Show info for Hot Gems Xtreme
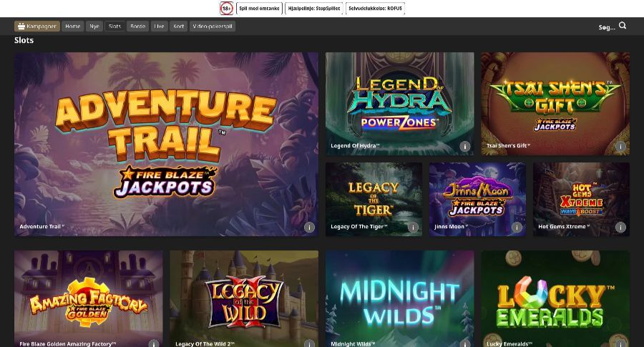Screen dimensions: 644x347 point(620,227)
